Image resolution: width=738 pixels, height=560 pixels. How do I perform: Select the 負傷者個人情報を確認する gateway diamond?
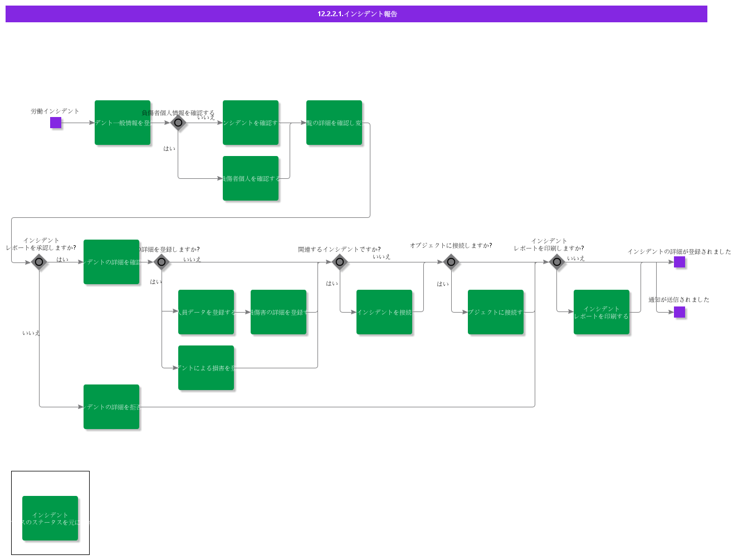click(178, 123)
